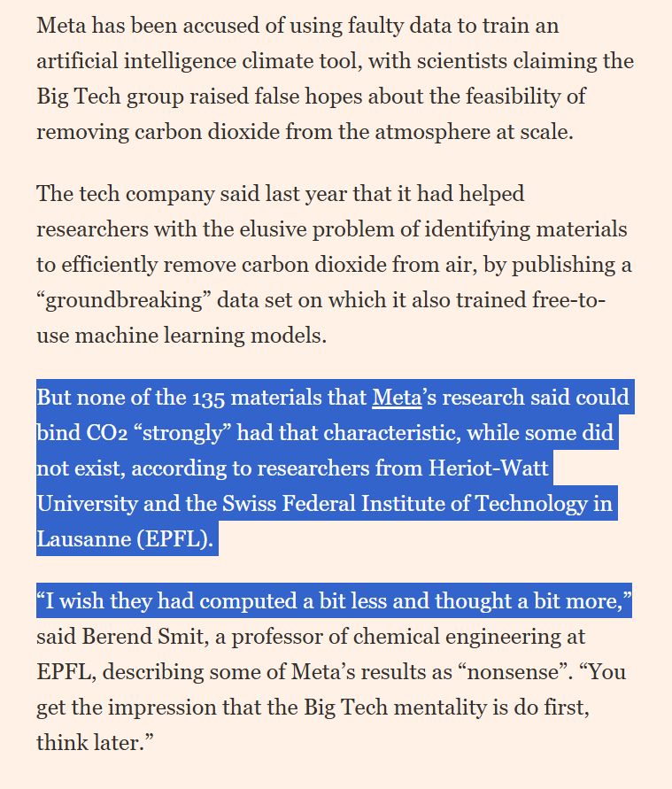Open the underlined Meta link
The width and height of the screenshot is (672, 789).
[x=396, y=398]
